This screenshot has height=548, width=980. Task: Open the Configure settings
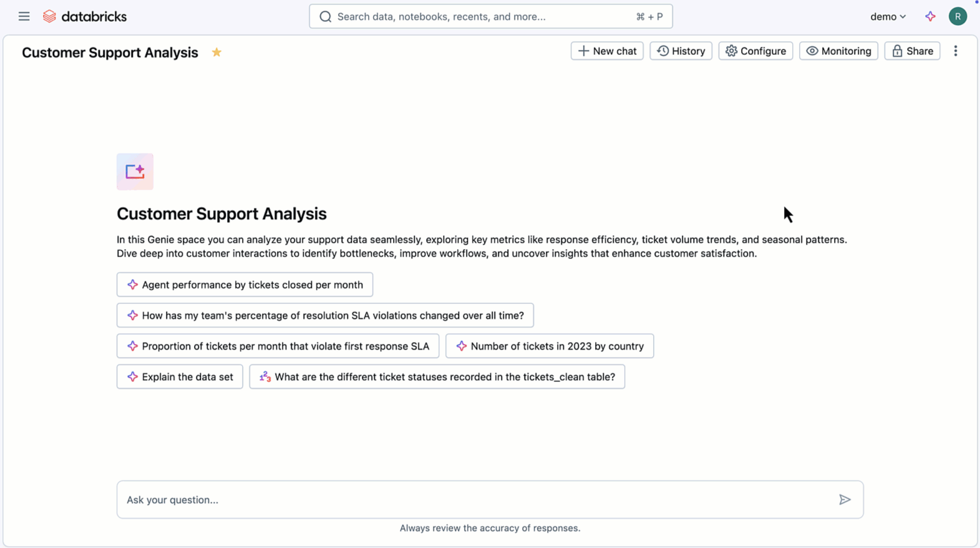coord(755,51)
